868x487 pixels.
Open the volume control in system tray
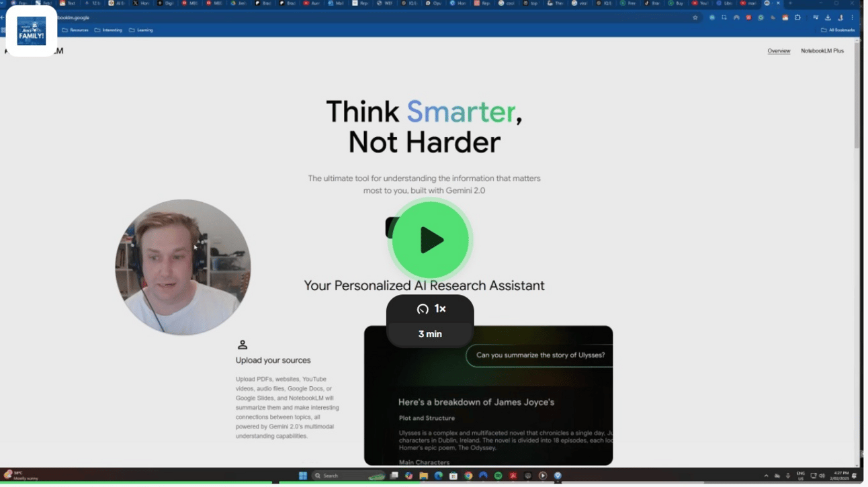pyautogui.click(x=822, y=476)
